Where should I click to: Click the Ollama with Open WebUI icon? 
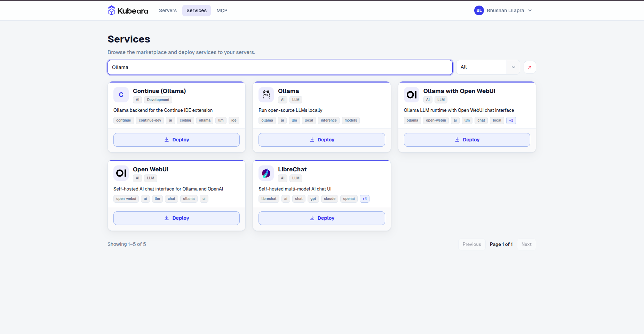click(412, 95)
